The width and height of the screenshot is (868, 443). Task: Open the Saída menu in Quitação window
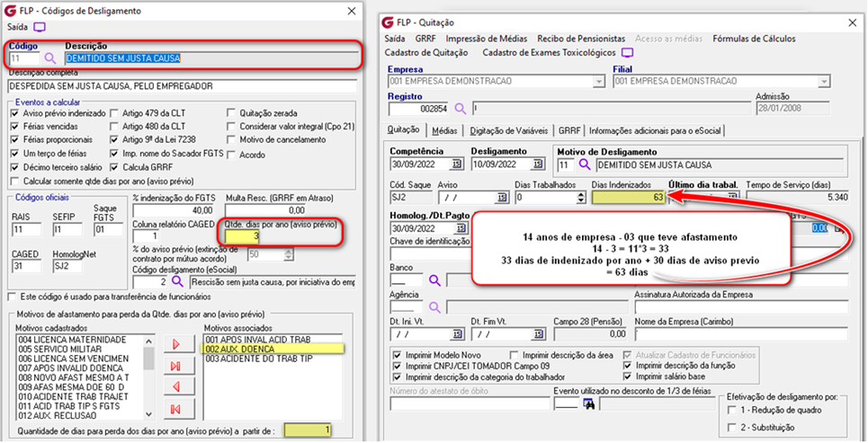coord(395,39)
